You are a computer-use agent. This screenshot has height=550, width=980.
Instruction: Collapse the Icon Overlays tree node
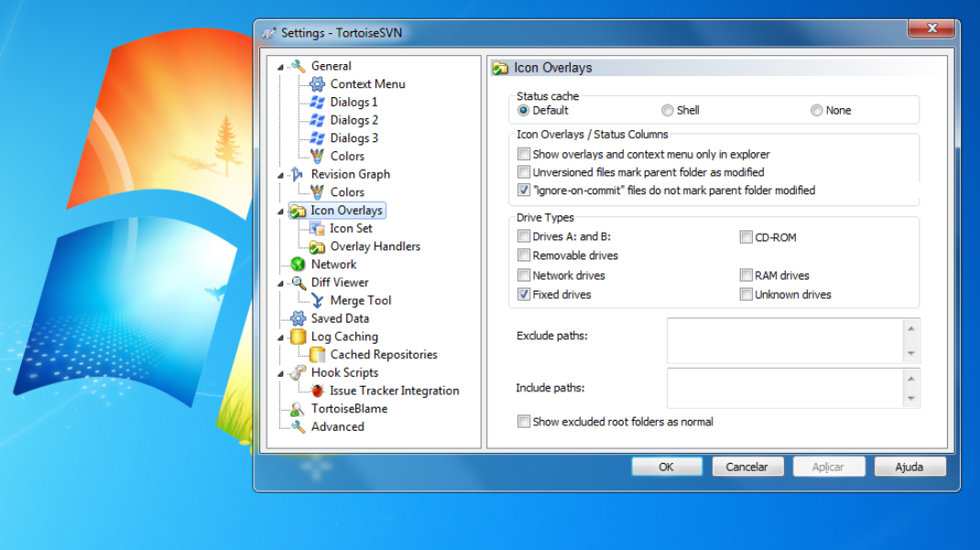click(280, 212)
